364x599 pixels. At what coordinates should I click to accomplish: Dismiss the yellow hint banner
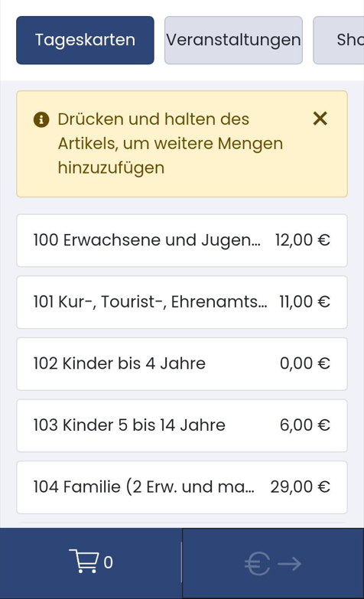point(320,119)
